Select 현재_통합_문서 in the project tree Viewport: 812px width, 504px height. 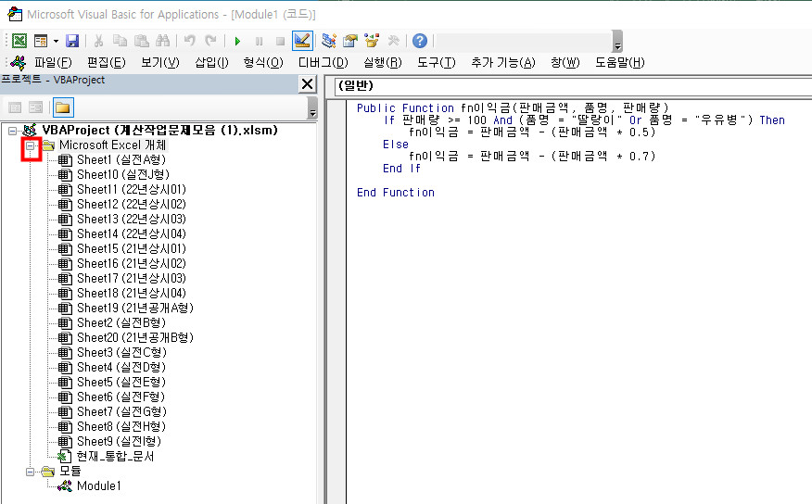(x=115, y=457)
